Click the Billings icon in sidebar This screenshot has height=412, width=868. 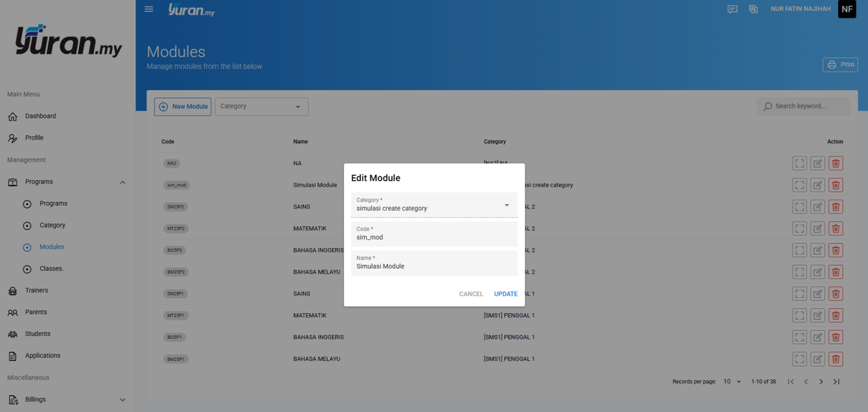pyautogui.click(x=12, y=400)
